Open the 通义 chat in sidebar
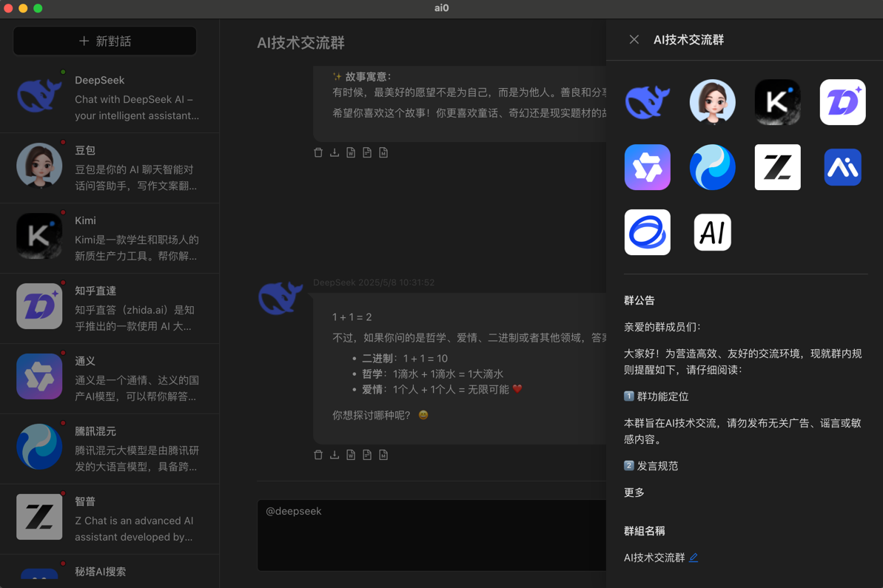 click(110, 379)
